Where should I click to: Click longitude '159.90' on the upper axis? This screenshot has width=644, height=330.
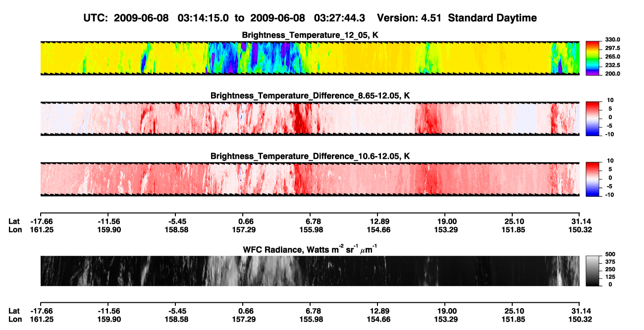click(x=109, y=230)
